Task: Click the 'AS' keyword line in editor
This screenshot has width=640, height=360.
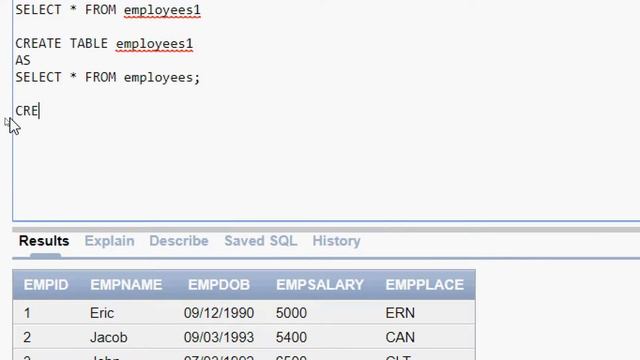Action: click(x=23, y=60)
